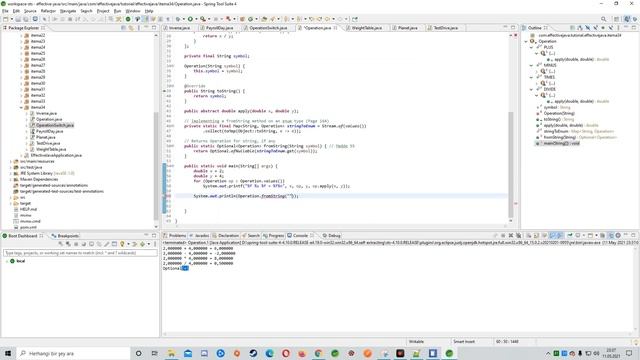Image resolution: width=640 pixels, height=360 pixels.
Task: Click the Clear Console icon
Action: [x=529, y=236]
